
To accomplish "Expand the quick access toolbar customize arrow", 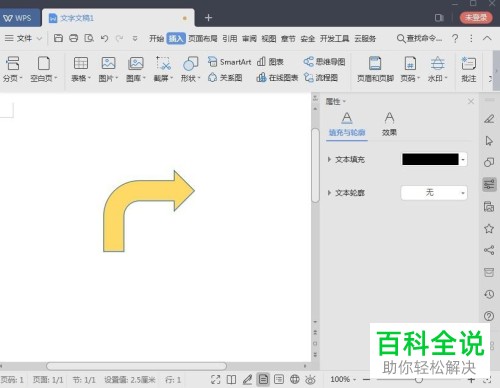I will pos(135,39).
